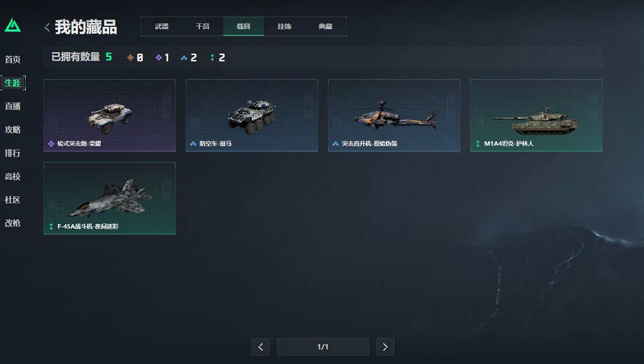Go to the next page arrow
The width and height of the screenshot is (644, 364).
(x=385, y=347)
